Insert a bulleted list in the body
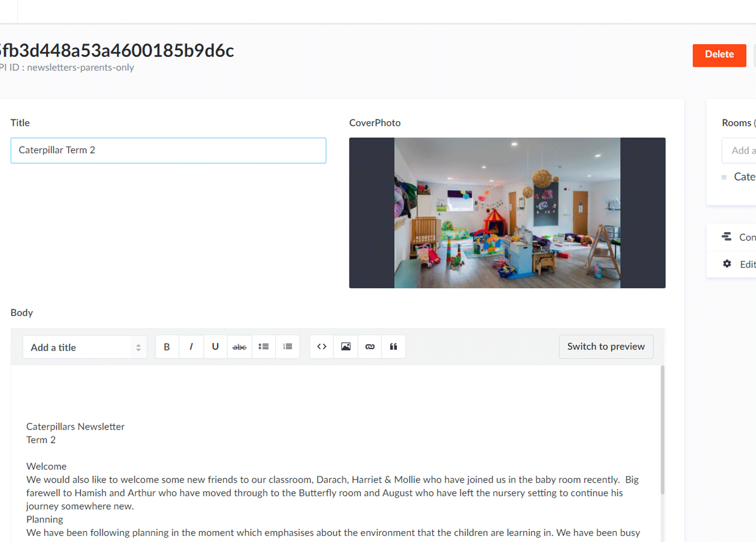Image resolution: width=756 pixels, height=542 pixels. (264, 347)
